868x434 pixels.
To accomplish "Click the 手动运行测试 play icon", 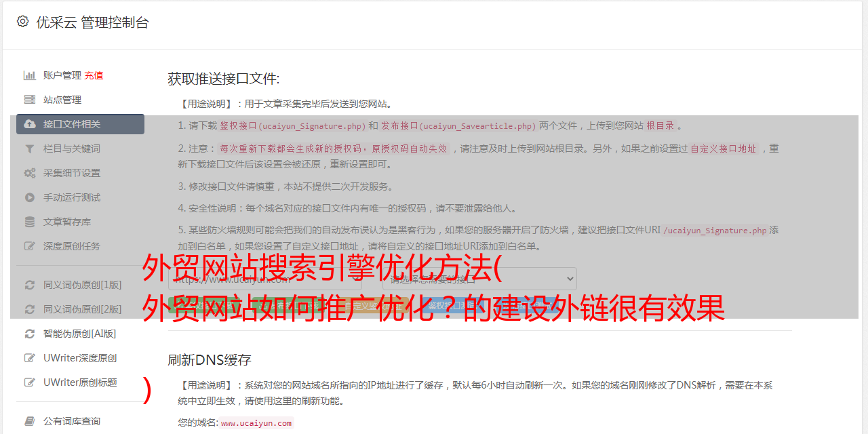I will [x=30, y=197].
